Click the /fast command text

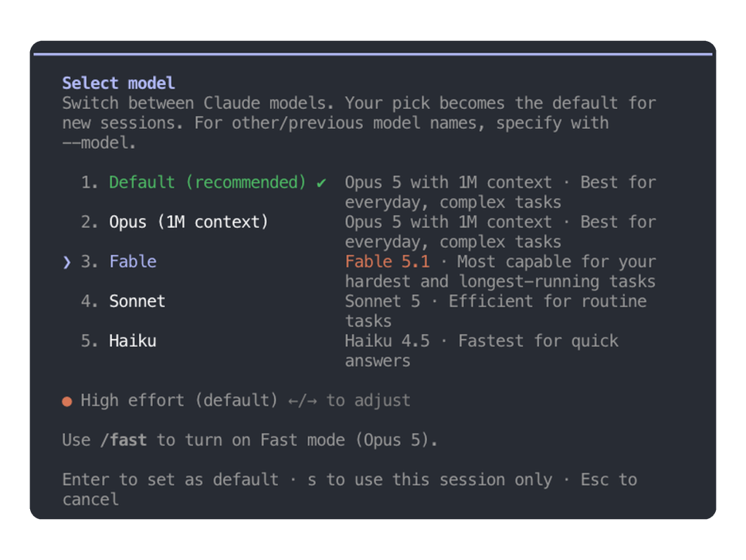point(124,440)
